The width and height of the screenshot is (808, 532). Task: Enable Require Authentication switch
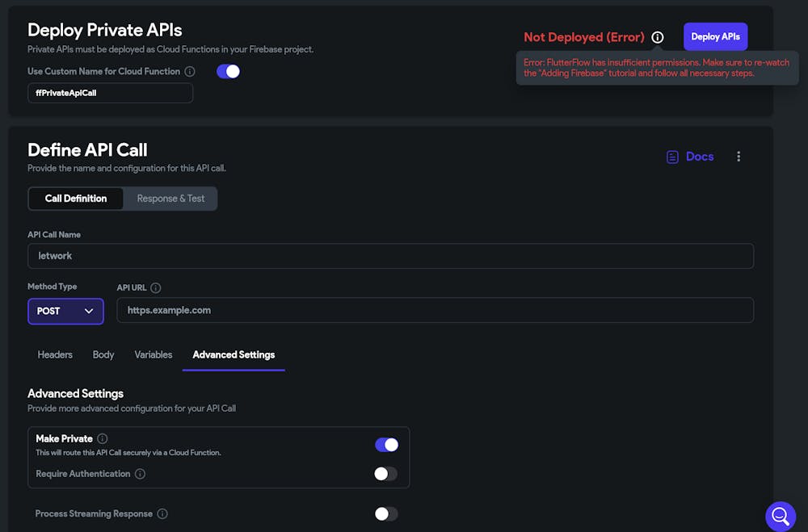(x=386, y=474)
